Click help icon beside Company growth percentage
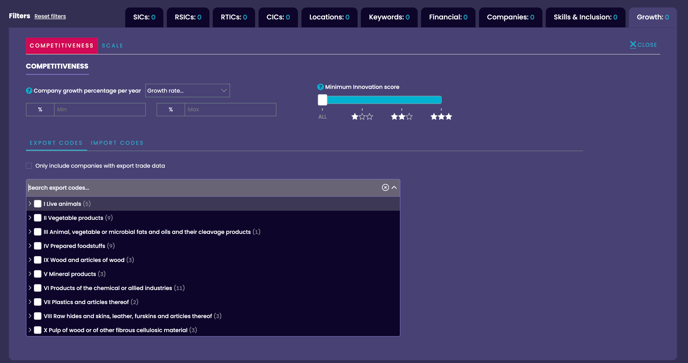The image size is (688, 363). tap(29, 91)
